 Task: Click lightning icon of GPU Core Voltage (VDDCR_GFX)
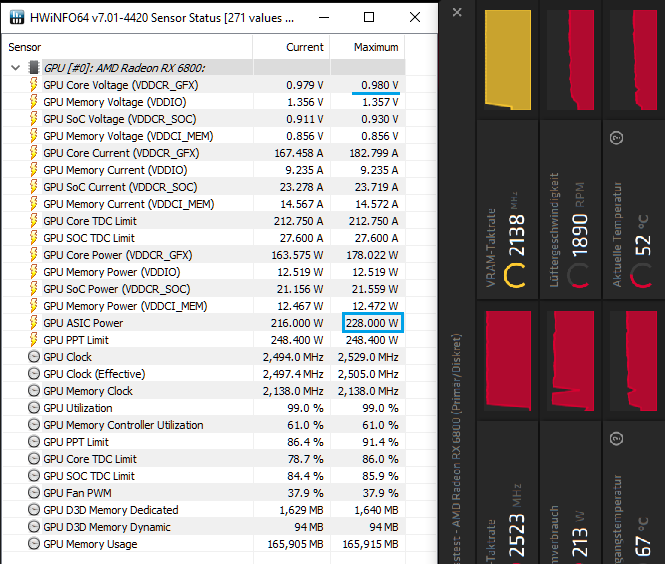tap(34, 85)
